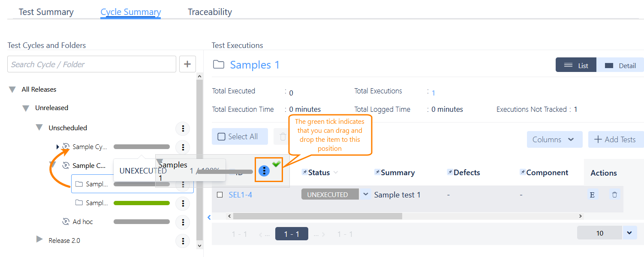
Task: Open the kebab menu next to Unscheduled
Action: coord(183,128)
